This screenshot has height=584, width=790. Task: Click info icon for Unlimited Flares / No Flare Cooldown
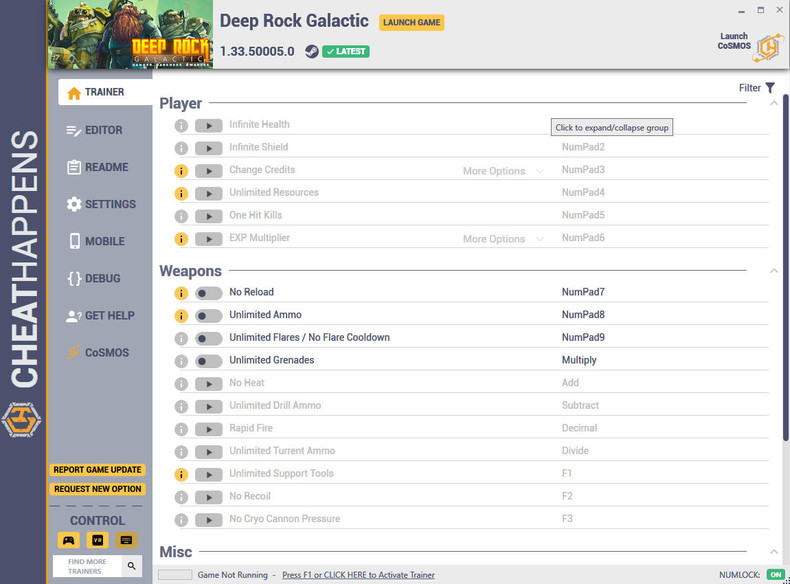[x=181, y=339]
